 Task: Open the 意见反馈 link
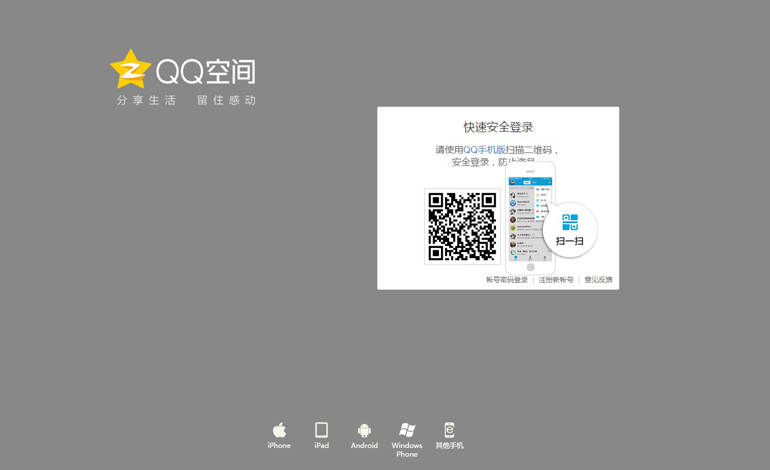598,279
